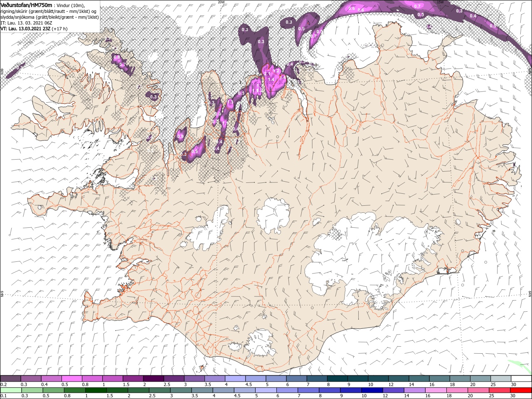
Task: Click the darkest green 1 rain legend swatch
Action: click(96, 390)
